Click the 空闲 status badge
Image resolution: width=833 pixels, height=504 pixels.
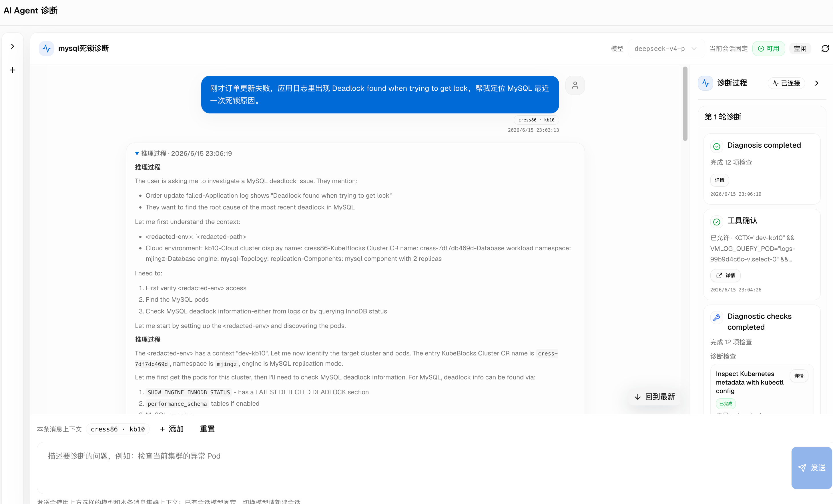(x=800, y=49)
